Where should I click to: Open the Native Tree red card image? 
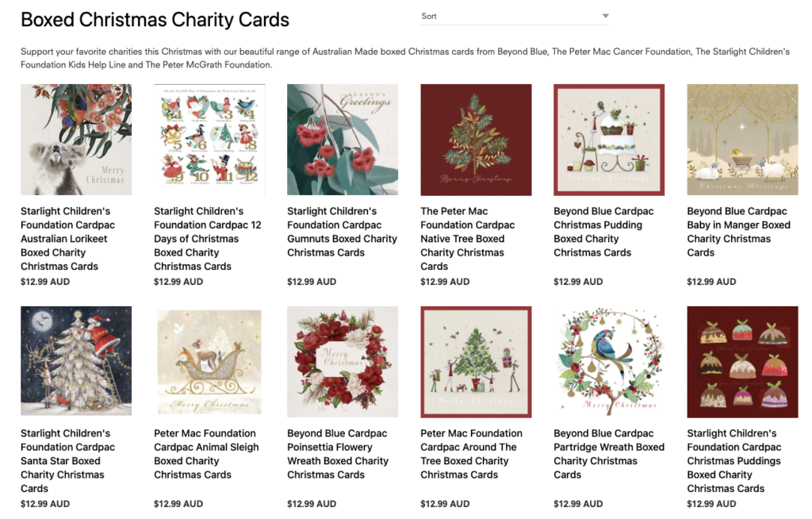476,140
